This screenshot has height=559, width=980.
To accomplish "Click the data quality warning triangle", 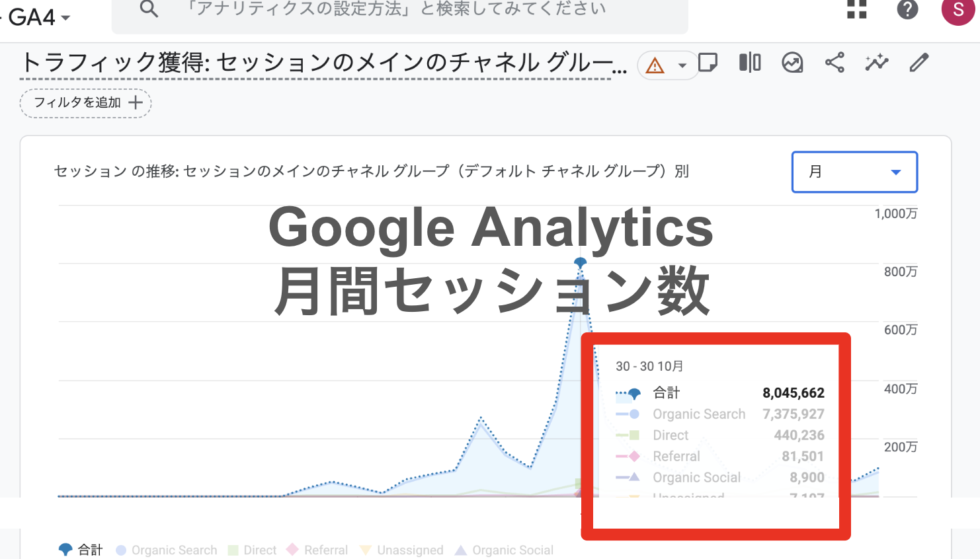I will pyautogui.click(x=655, y=65).
